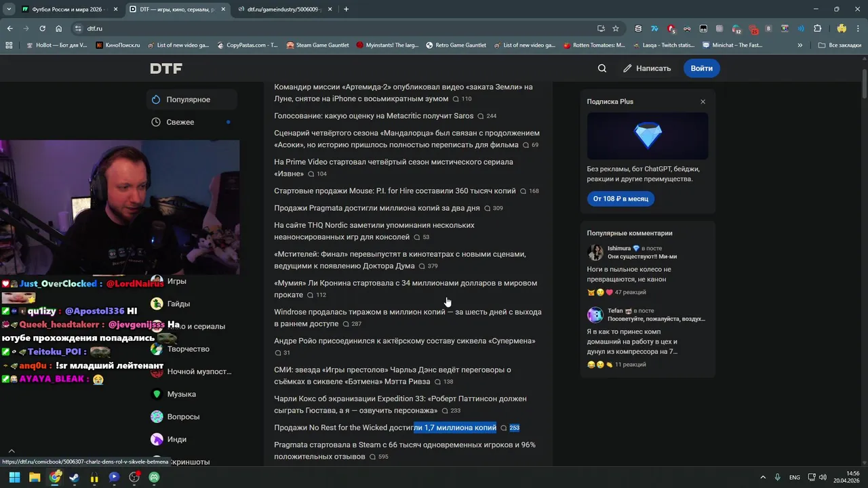Screen dimensions: 868x488
Task: Open Ishimura's commenter avatar
Action: click(595, 253)
